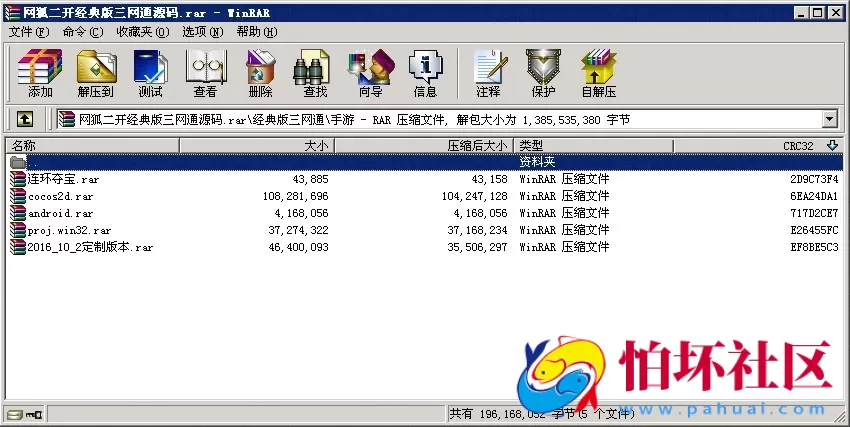The image size is (850, 427).
Task: Sort by the CRC32 column header
Action: pyautogui.click(x=758, y=146)
